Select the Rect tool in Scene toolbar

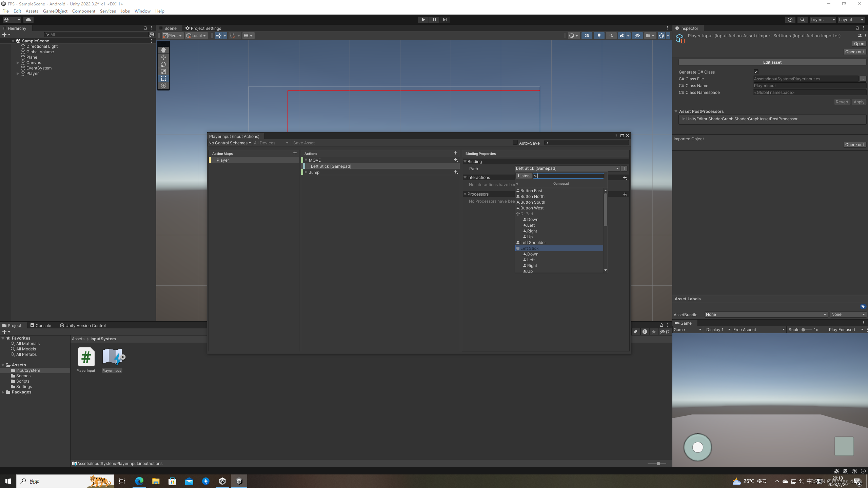(x=163, y=79)
